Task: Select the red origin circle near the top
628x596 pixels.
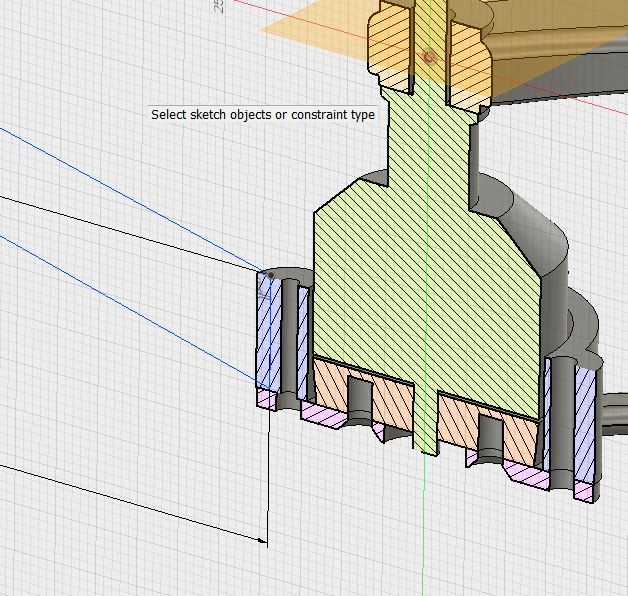Action: pyautogui.click(x=429, y=57)
